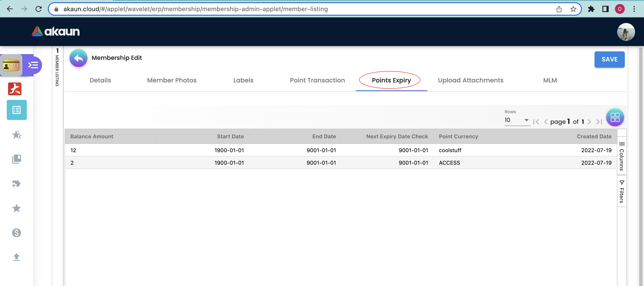Click the dollar sign sidebar icon

click(17, 233)
